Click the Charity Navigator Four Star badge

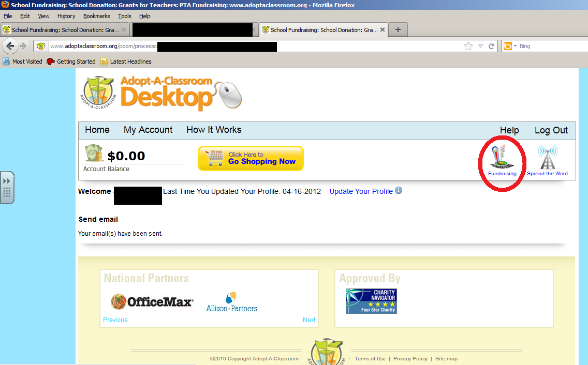[x=371, y=301]
